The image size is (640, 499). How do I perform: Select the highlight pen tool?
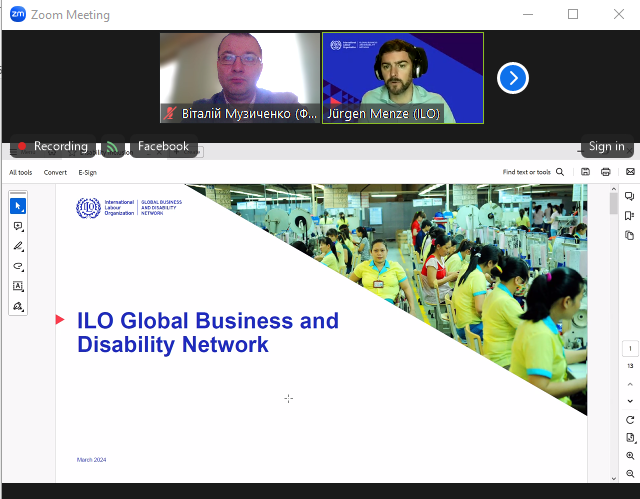pos(18,246)
